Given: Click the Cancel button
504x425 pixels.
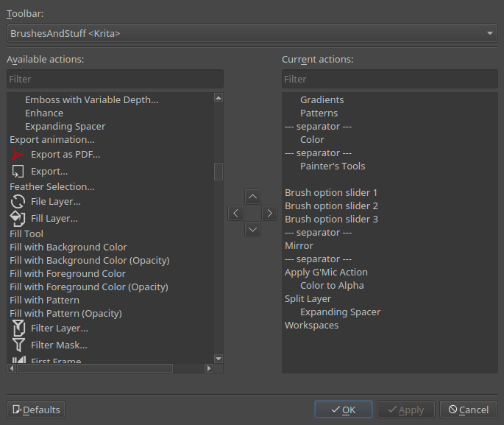Looking at the screenshot, I should (x=469, y=410).
